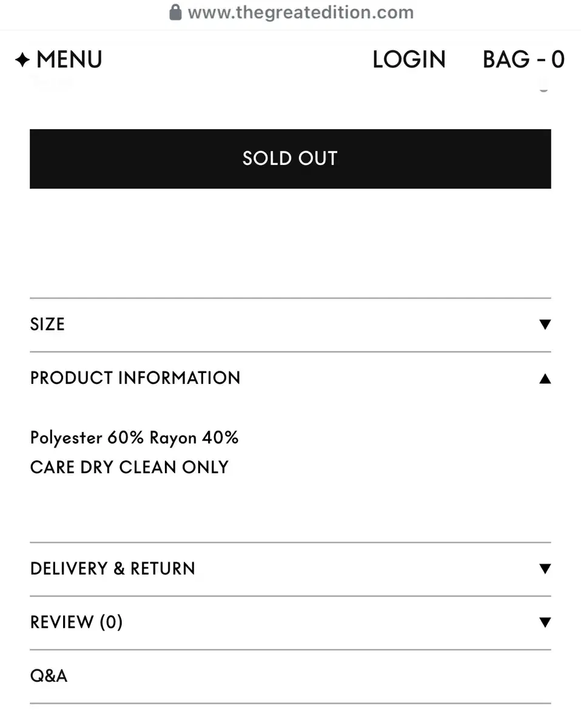
Task: Click the SOLD OUT button
Action: pos(290,158)
